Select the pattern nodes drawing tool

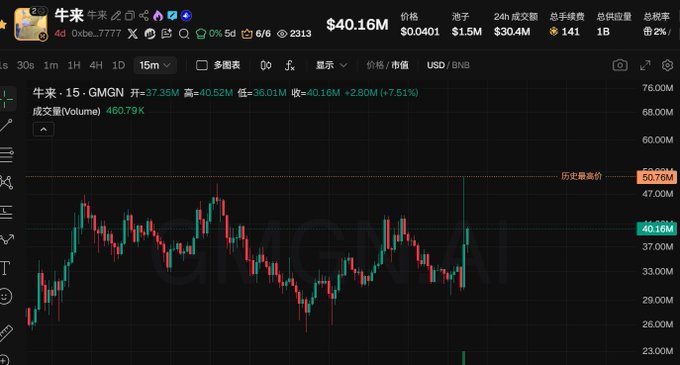[6, 182]
